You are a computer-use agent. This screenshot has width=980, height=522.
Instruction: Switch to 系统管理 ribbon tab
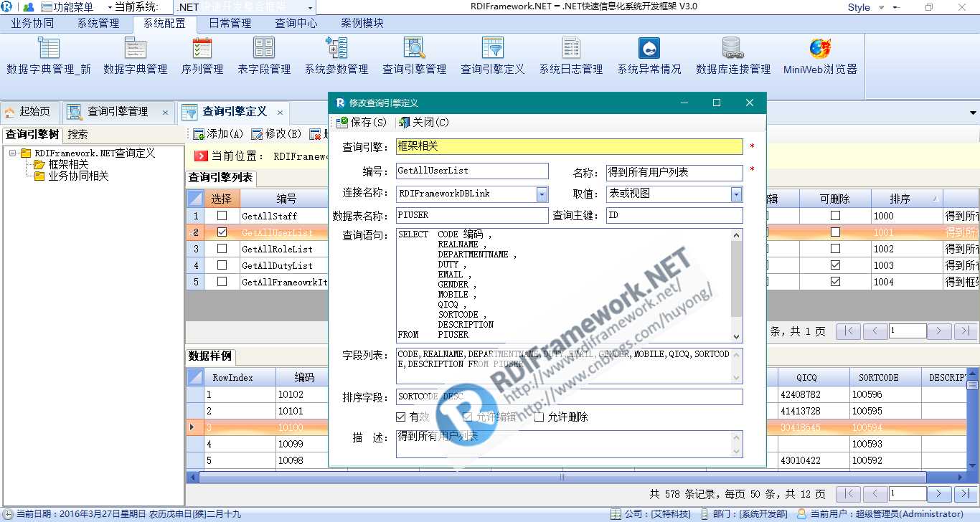(x=98, y=23)
